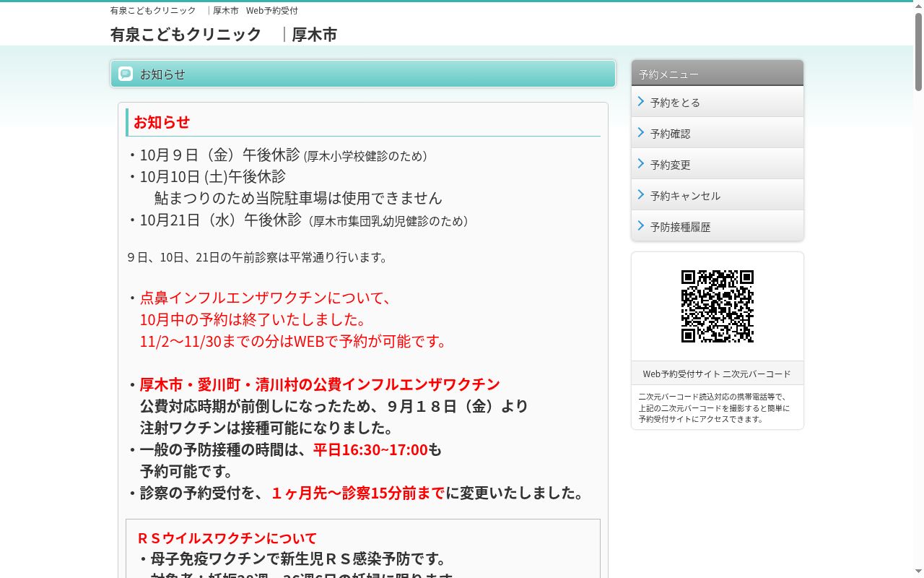924x578 pixels.
Task: Click the red １ヶ月先〜診察15分前まで text
Action: pos(357,493)
